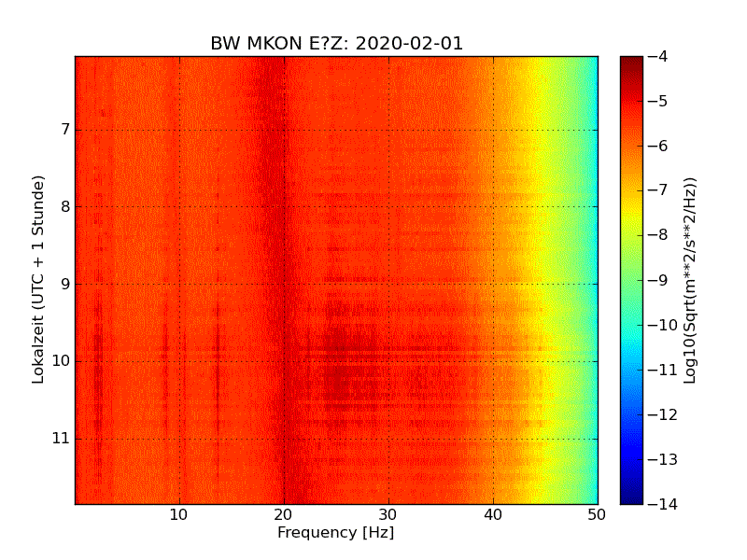Click x-axis tick label '30'
The image size is (747, 560).
pos(388,515)
